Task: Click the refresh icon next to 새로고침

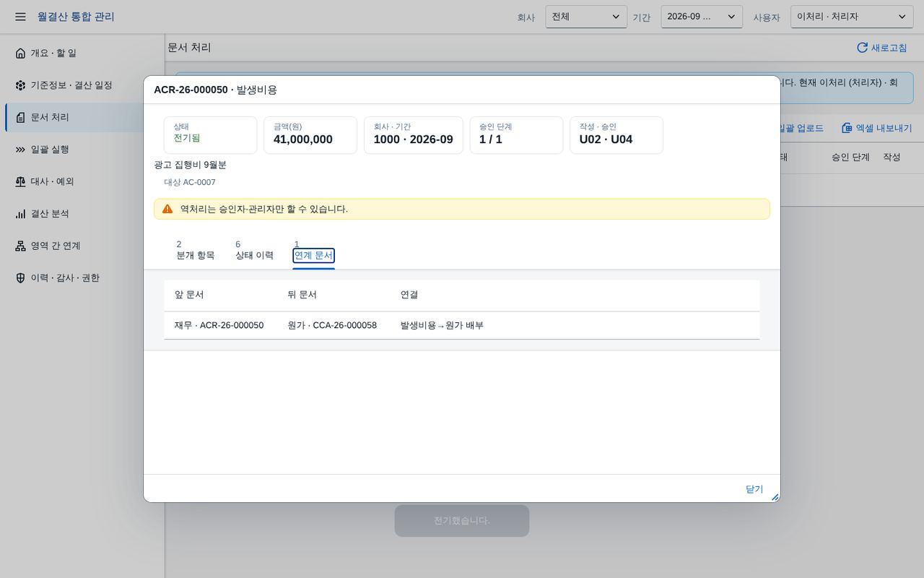Action: (x=862, y=48)
